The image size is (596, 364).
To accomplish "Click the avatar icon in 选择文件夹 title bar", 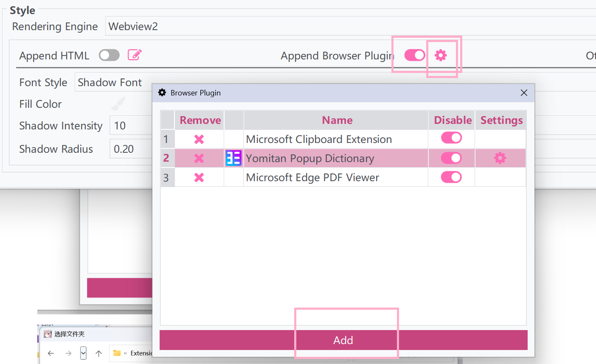I will pyautogui.click(x=48, y=334).
